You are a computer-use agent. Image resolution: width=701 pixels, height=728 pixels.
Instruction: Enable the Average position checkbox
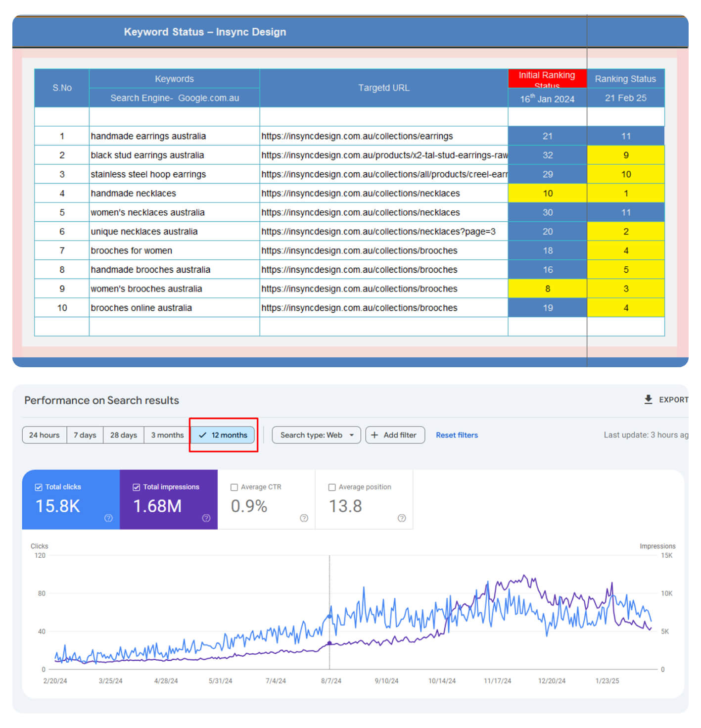[332, 487]
